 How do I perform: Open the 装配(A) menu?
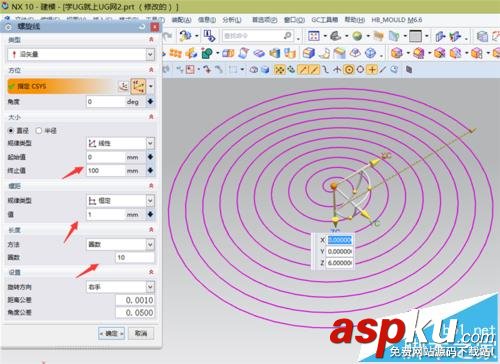click(x=181, y=20)
